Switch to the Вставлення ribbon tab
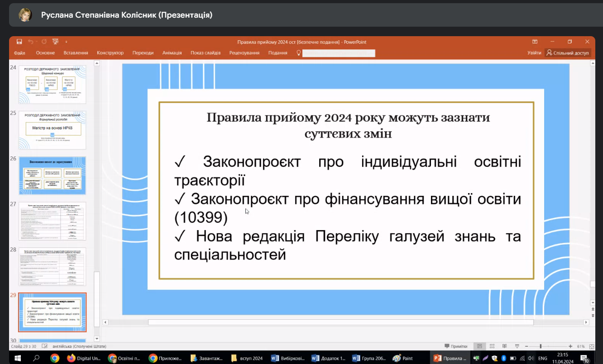Screen dimensions: 603x364 (x=76, y=53)
